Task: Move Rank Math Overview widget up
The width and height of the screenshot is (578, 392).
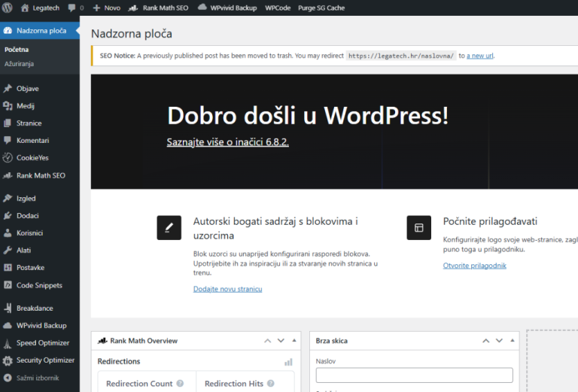Action: pos(268,341)
